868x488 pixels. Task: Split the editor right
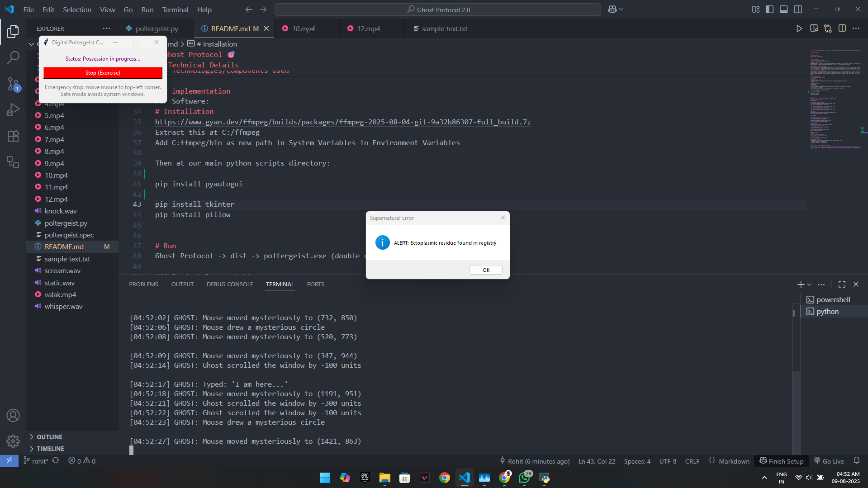pos(842,28)
